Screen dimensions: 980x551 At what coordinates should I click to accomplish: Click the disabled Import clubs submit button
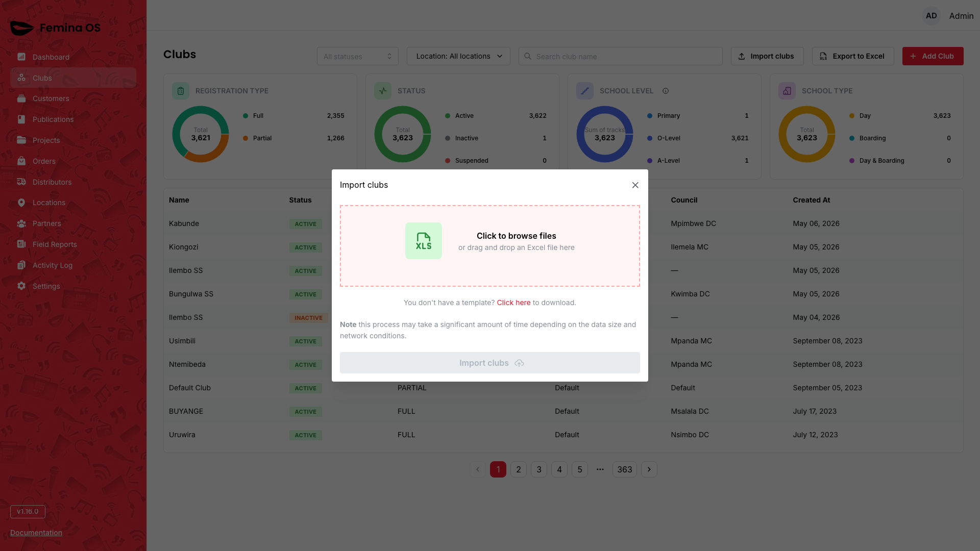coord(489,363)
